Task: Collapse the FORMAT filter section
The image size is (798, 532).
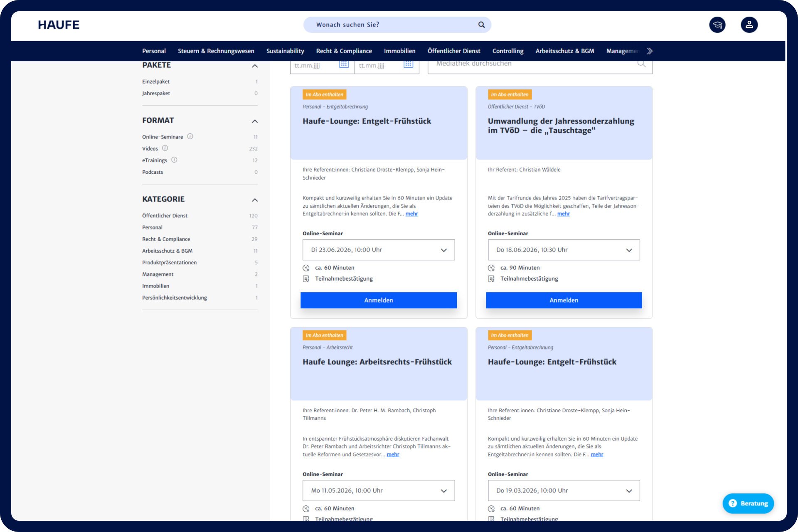Action: pyautogui.click(x=255, y=121)
